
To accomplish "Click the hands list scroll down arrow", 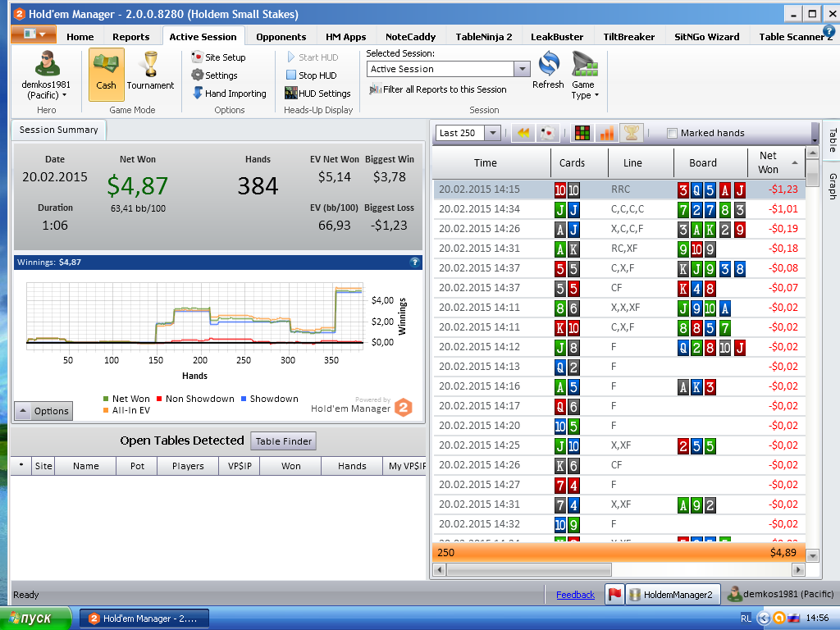I will (x=813, y=555).
